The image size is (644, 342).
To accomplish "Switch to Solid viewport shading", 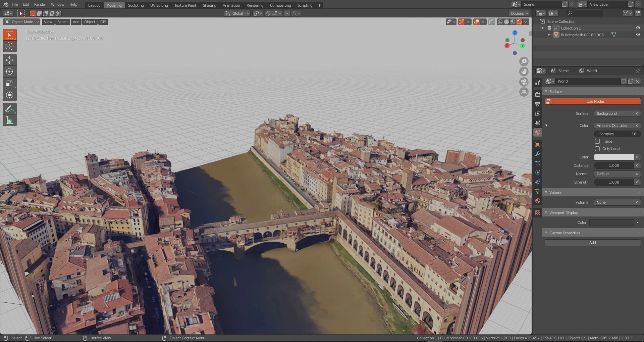I will [x=506, y=22].
